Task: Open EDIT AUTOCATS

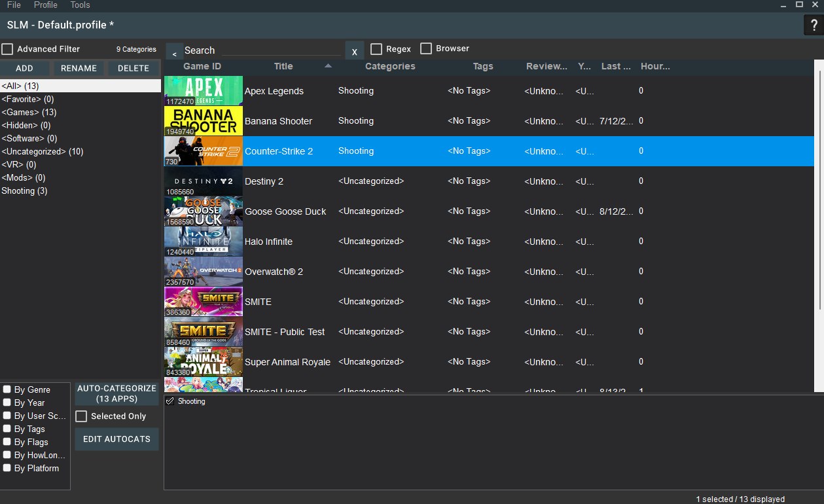Action: pyautogui.click(x=116, y=439)
